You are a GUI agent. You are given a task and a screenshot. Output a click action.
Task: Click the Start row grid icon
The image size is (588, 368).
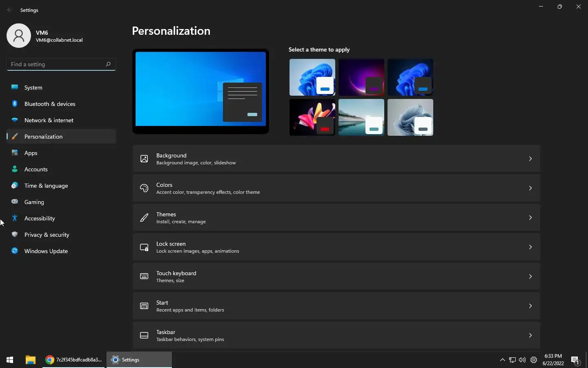point(144,306)
